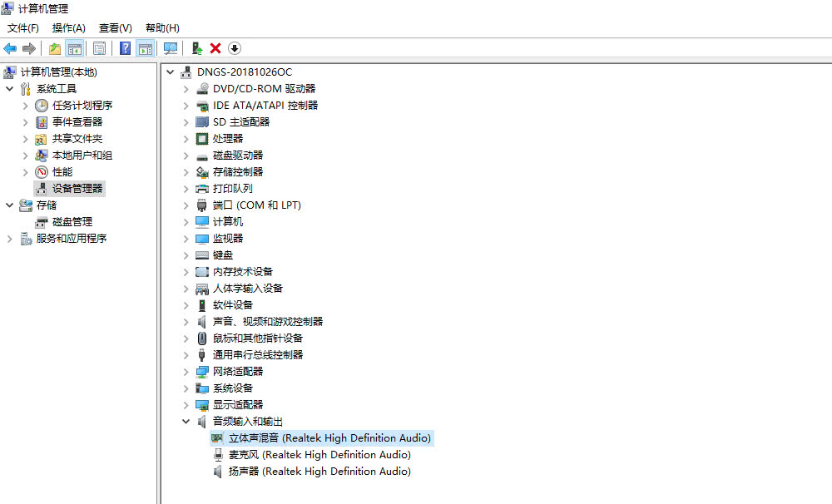This screenshot has height=504, width=832.
Task: Expand the 服务和应用程序 node
Action: 9,239
